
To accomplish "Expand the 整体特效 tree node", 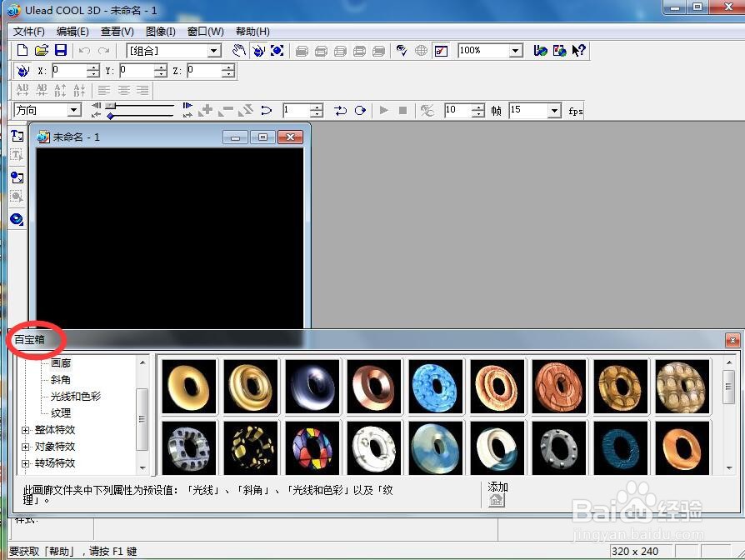I will 25,430.
